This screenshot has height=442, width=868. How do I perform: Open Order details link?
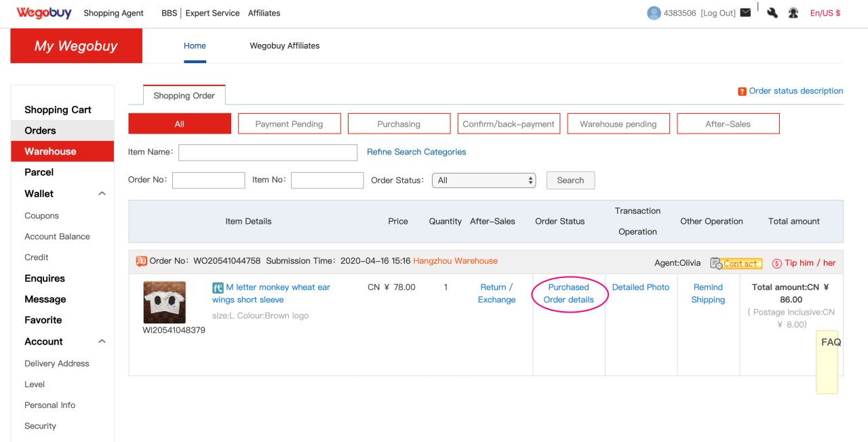568,300
